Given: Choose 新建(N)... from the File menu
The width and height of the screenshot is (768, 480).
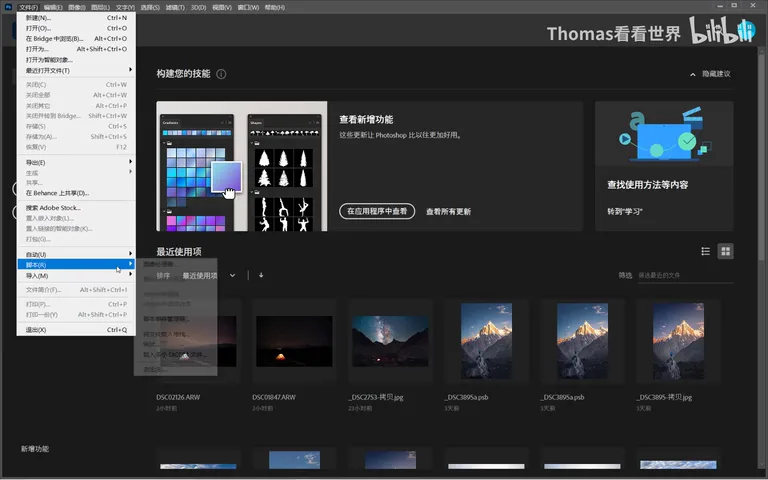Looking at the screenshot, I should pos(76,18).
